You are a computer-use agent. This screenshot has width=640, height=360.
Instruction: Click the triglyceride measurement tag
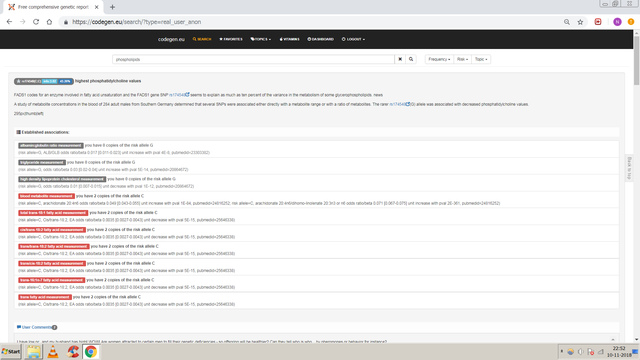coord(42,162)
